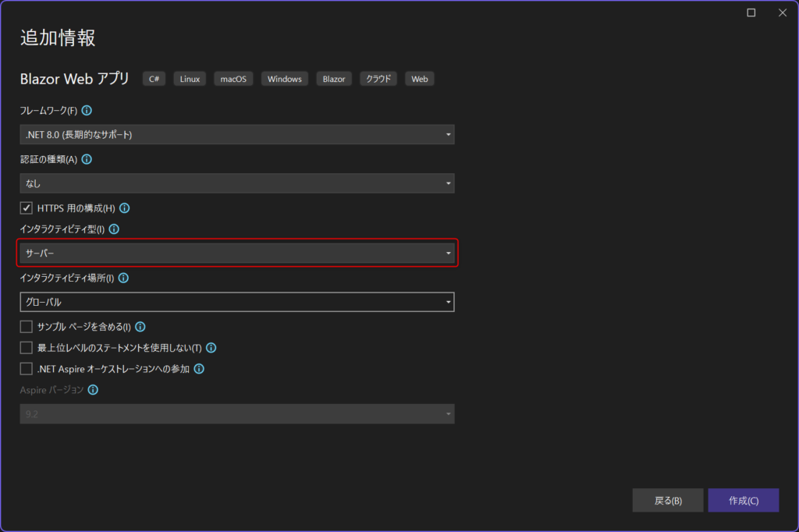Click info icon next to インタラクティビティ型
Image resolution: width=799 pixels, height=532 pixels.
click(114, 229)
